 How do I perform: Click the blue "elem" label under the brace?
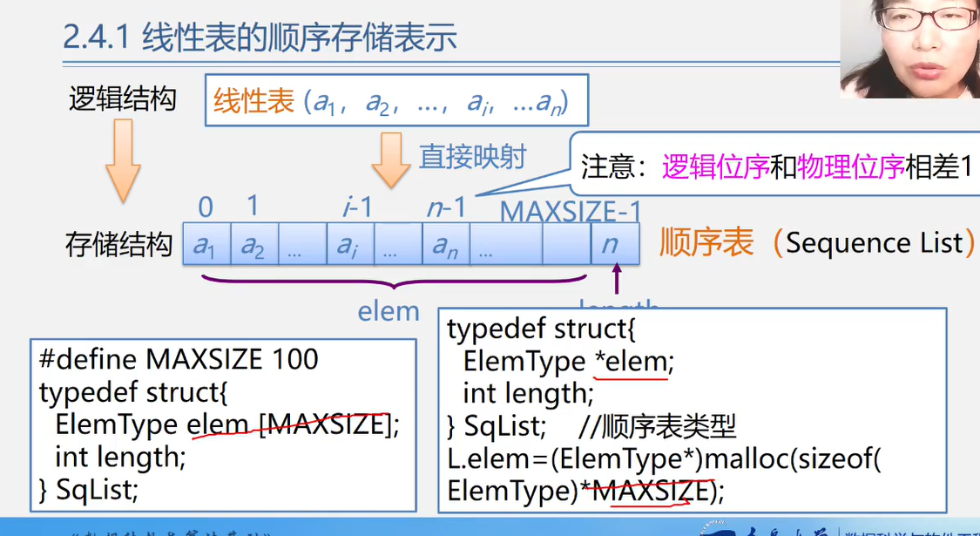(389, 311)
